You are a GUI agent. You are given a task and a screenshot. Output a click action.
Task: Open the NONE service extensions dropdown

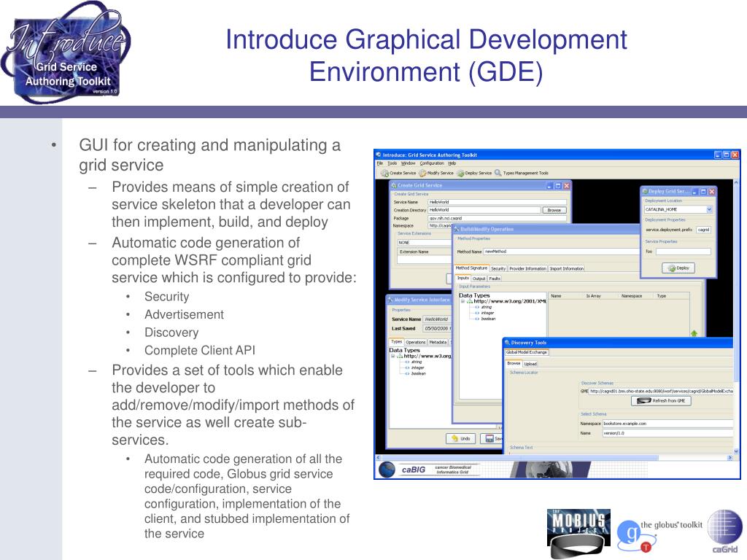tap(424, 242)
